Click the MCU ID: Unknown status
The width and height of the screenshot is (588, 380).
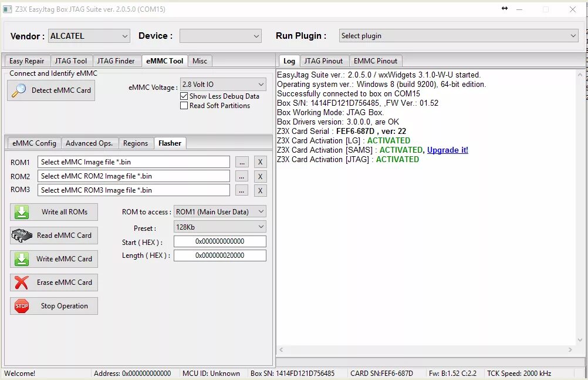click(211, 373)
